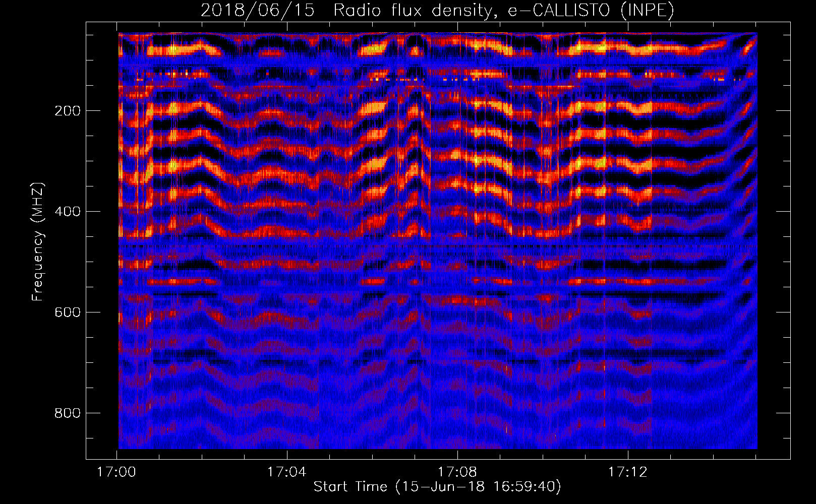
Task: Click the 17:04 time tick label
Action: tap(287, 472)
